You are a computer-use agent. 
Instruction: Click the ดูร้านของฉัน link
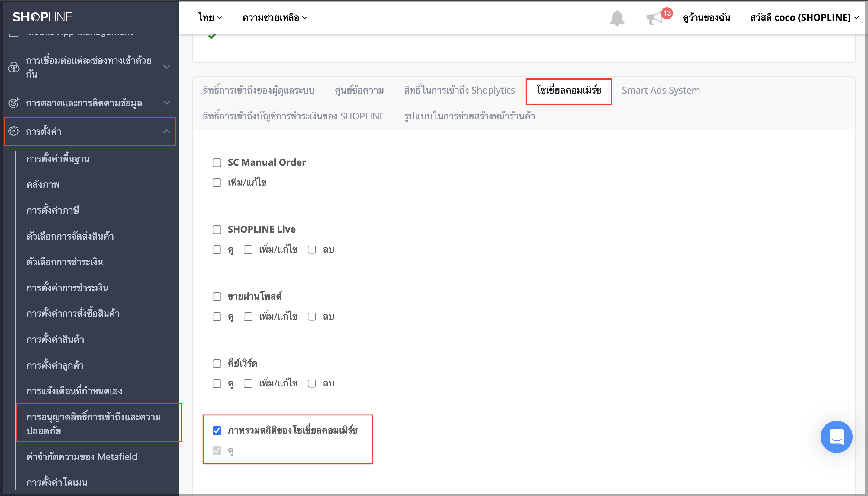click(x=706, y=17)
